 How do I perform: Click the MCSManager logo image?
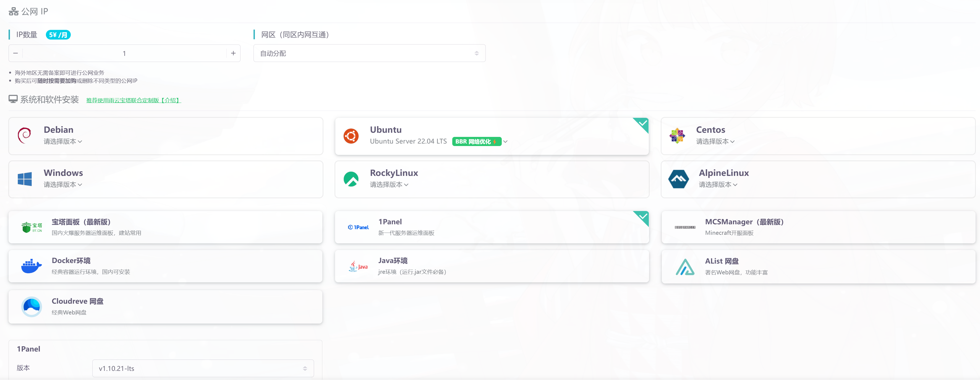pyautogui.click(x=685, y=227)
